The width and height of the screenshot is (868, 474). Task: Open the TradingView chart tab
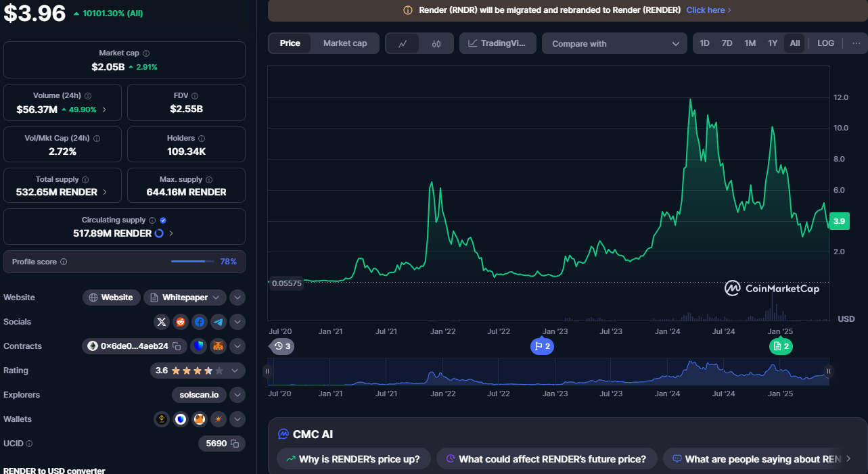pos(498,43)
